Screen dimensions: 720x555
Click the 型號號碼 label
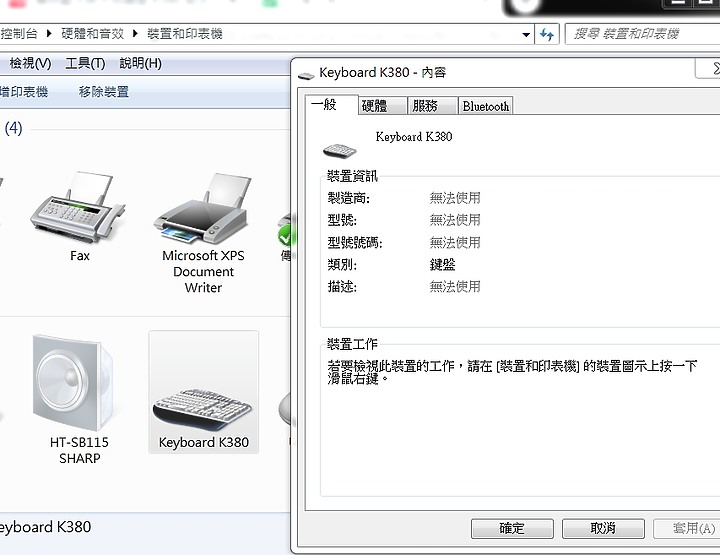(x=355, y=242)
